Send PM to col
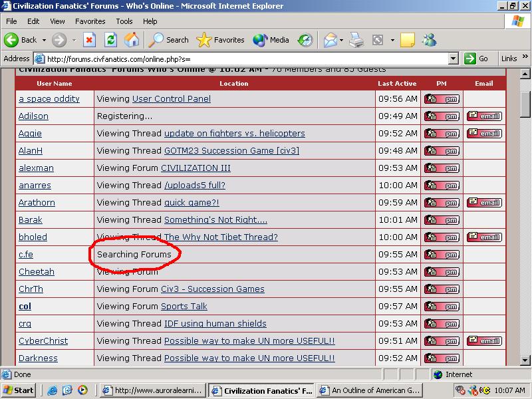The height and width of the screenshot is (399, 532). (x=442, y=307)
